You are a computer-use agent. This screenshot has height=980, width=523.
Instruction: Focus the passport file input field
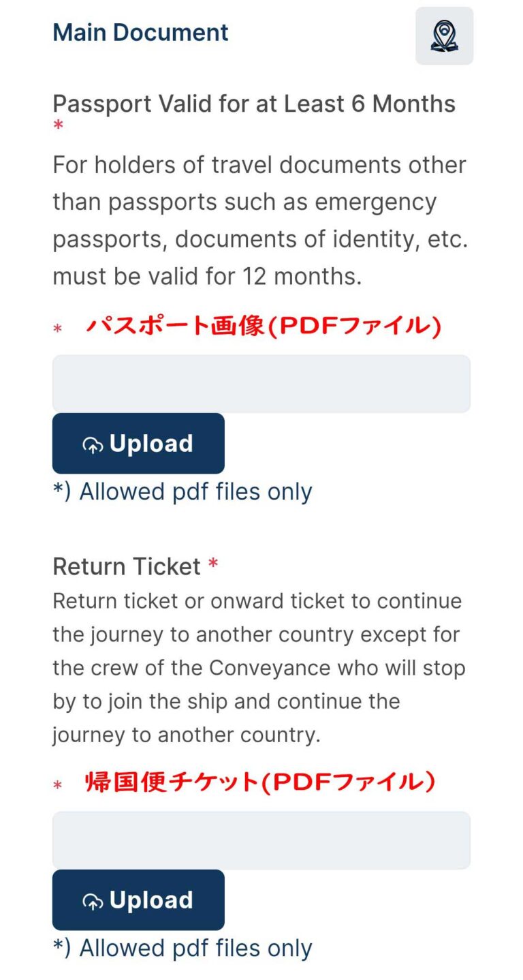(261, 384)
